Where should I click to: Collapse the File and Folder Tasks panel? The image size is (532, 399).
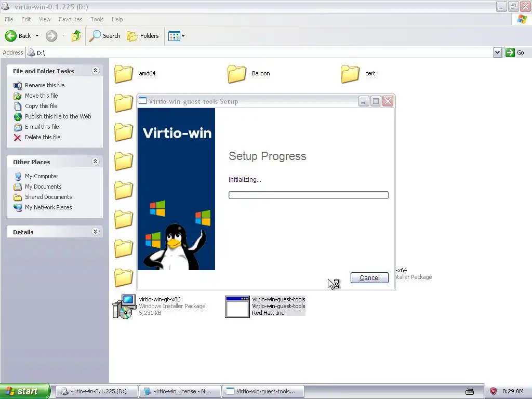(x=96, y=71)
